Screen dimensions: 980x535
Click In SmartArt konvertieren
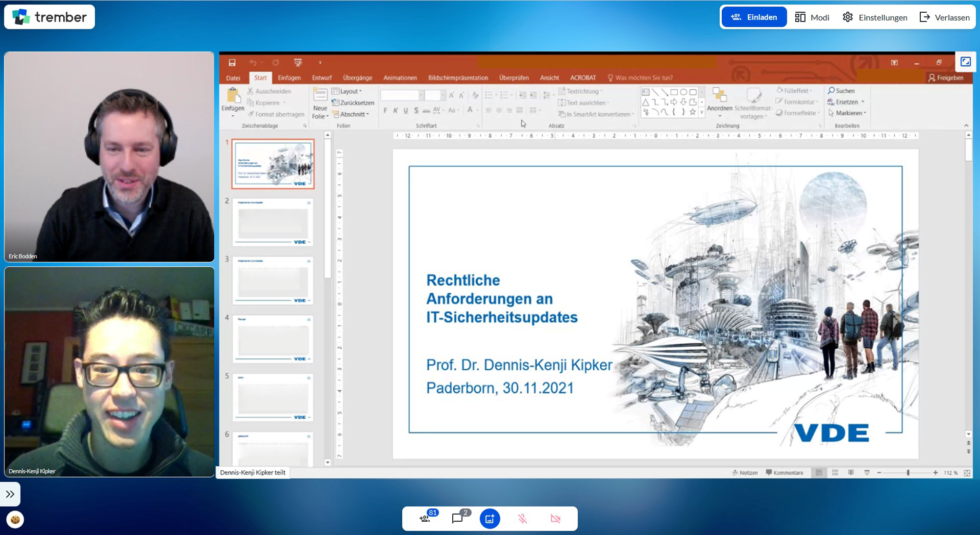coord(596,114)
